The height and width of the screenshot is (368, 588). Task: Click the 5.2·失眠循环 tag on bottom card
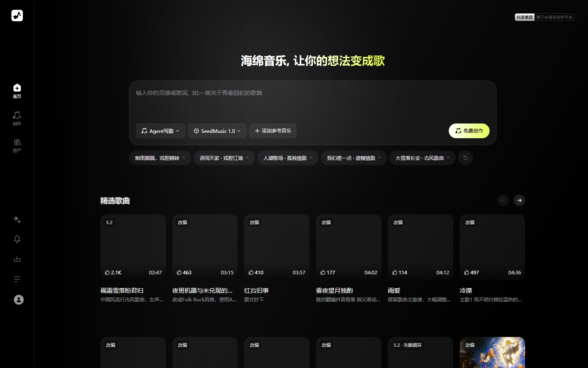(x=408, y=345)
